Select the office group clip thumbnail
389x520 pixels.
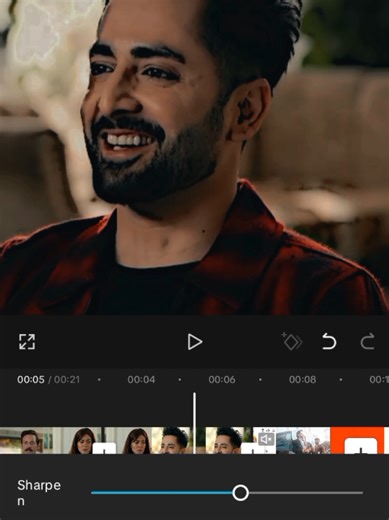pos(303,441)
